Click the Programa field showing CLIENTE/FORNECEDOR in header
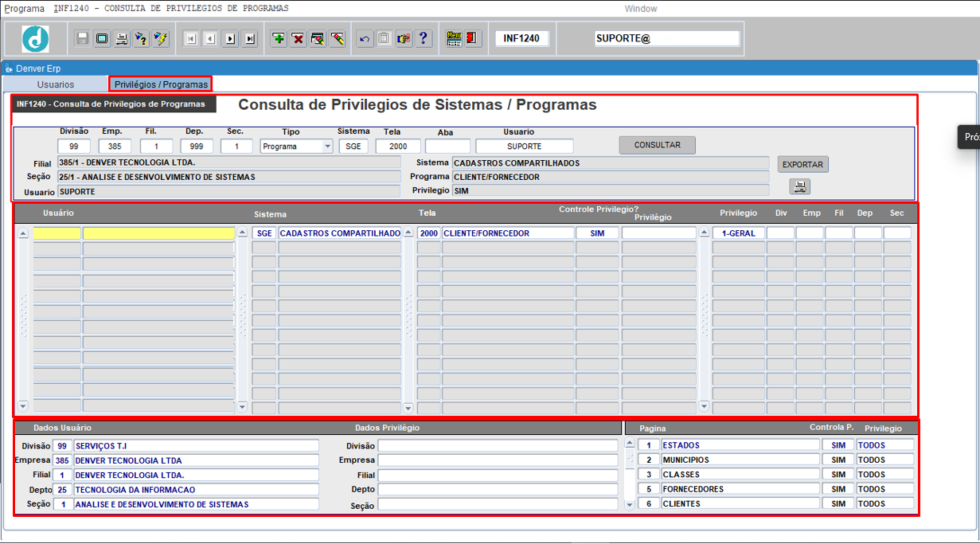The height and width of the screenshot is (544, 980). (611, 177)
